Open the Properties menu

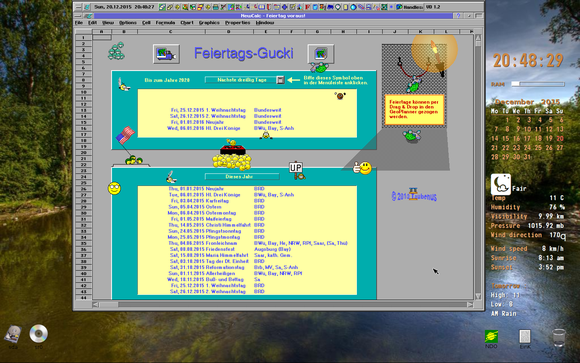click(237, 23)
